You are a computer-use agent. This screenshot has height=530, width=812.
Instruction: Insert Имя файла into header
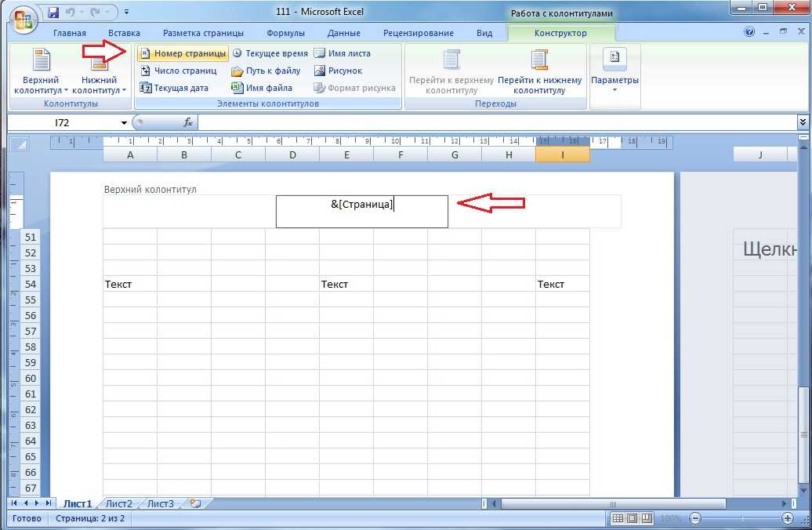pyautogui.click(x=263, y=88)
